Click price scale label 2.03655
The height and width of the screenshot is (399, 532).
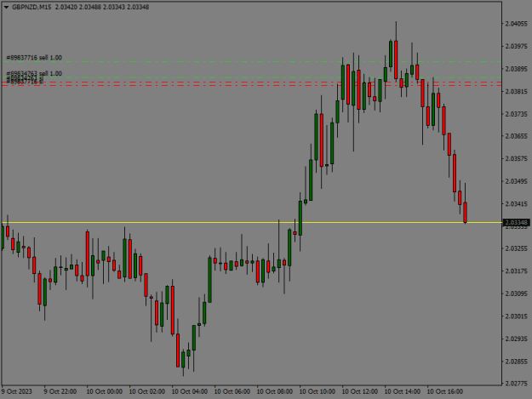517,136
